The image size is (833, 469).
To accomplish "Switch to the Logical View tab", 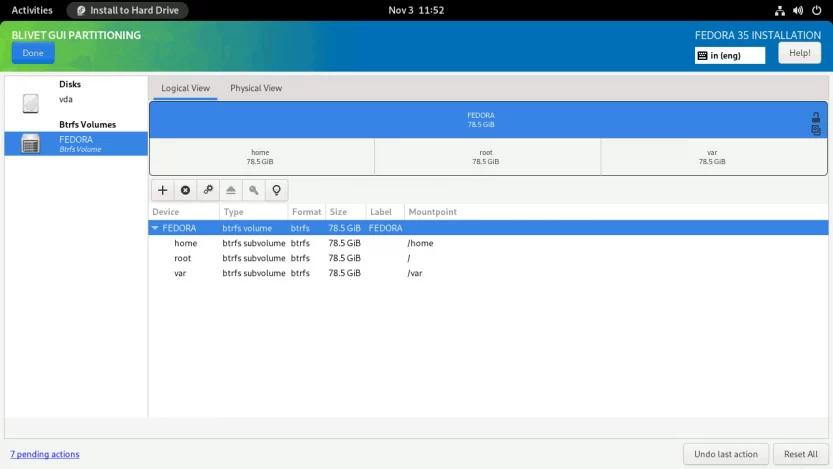I will tap(185, 88).
